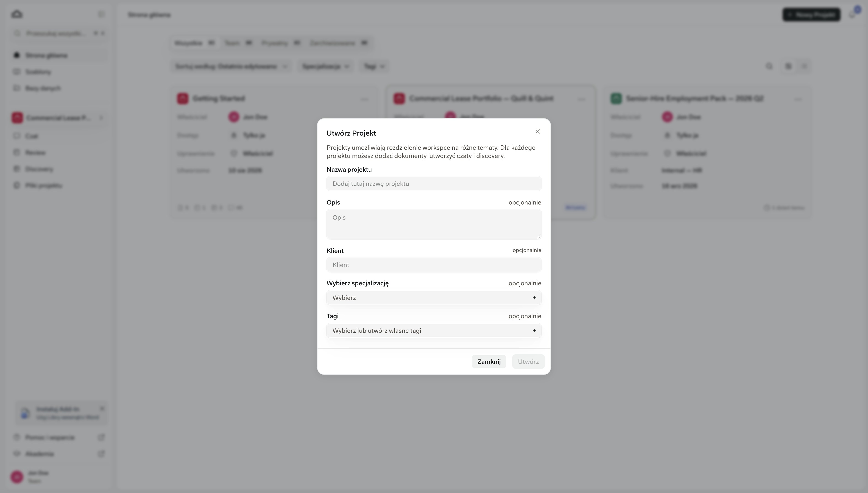
Task: Open the Commercial Lease Portfolio card's options menu
Action: (x=581, y=99)
